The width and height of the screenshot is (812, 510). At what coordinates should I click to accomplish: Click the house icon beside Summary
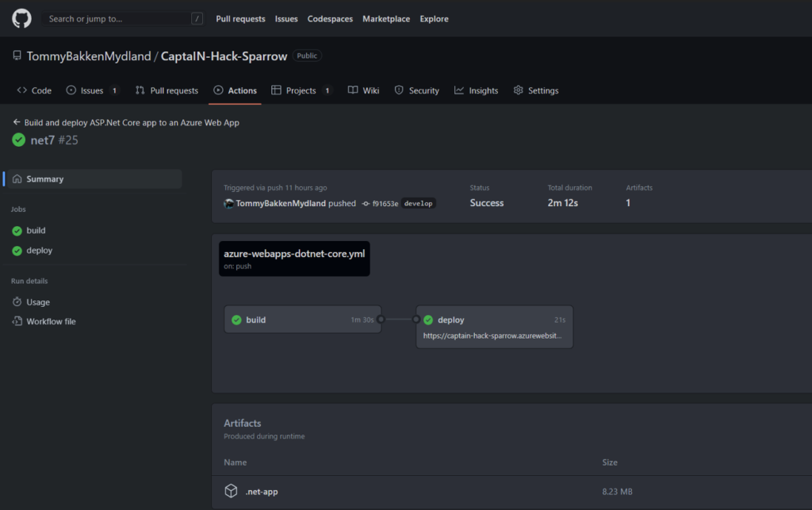click(17, 178)
